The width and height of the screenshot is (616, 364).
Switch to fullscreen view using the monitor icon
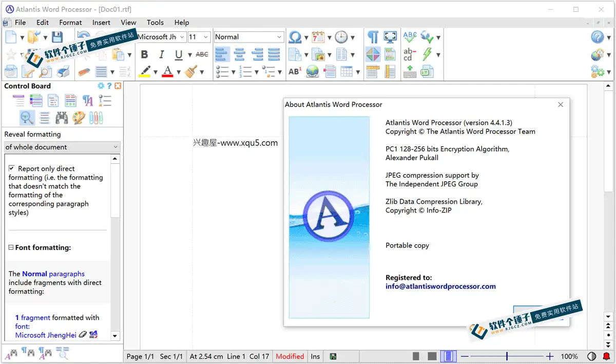(x=390, y=37)
